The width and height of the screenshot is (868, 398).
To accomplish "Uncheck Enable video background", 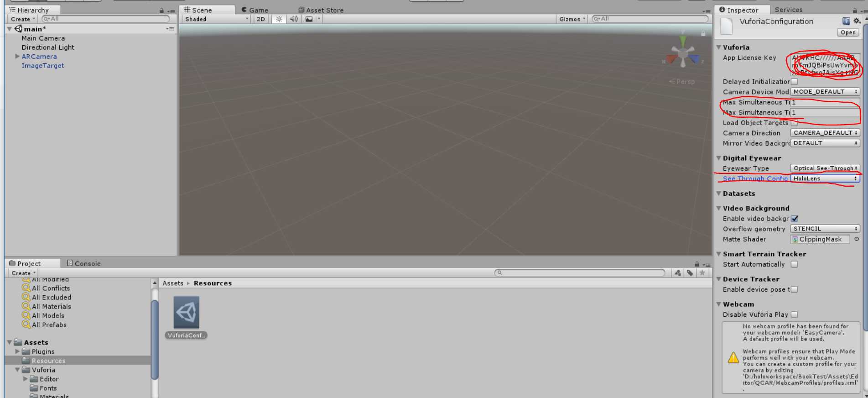I will point(794,219).
